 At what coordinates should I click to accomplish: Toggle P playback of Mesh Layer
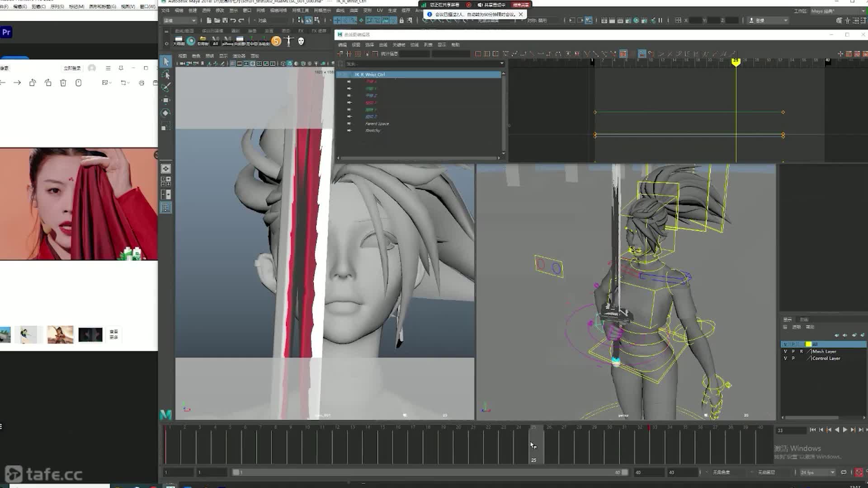point(793,352)
